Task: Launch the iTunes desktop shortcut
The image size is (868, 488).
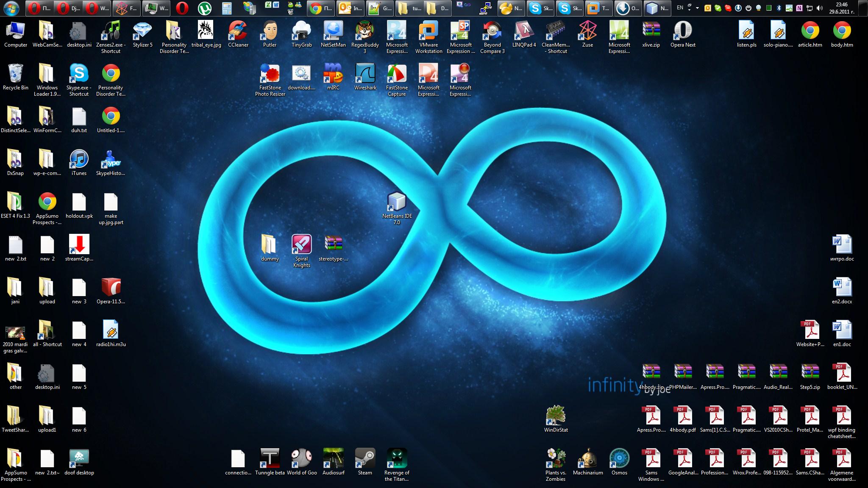Action: [79, 162]
